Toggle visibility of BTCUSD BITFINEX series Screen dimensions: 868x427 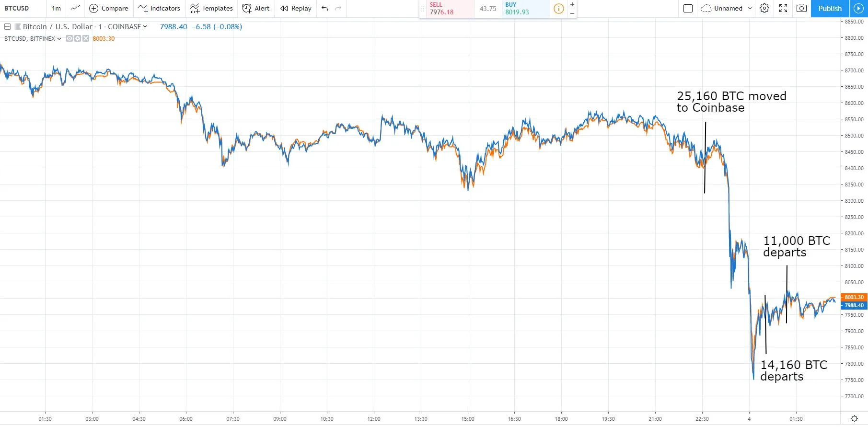[x=69, y=39]
